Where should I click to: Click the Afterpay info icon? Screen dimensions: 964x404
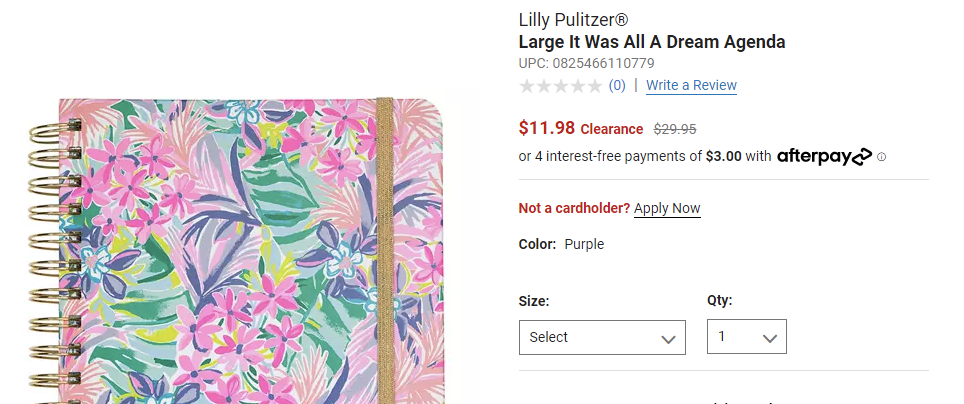pyautogui.click(x=882, y=157)
